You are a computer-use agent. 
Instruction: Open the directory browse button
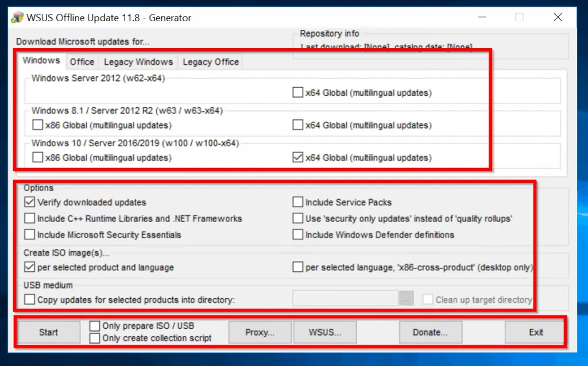pos(406,298)
